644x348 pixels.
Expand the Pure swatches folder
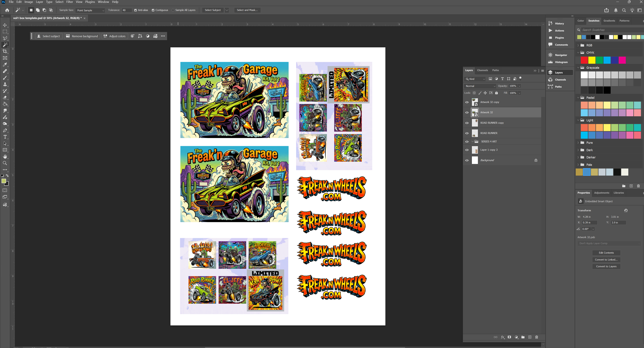coord(578,142)
